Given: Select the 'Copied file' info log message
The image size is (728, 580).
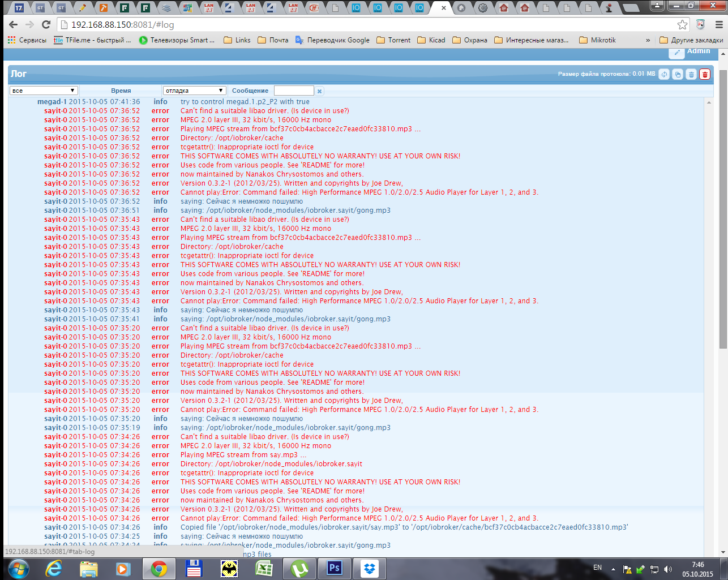Looking at the screenshot, I should [x=404, y=527].
